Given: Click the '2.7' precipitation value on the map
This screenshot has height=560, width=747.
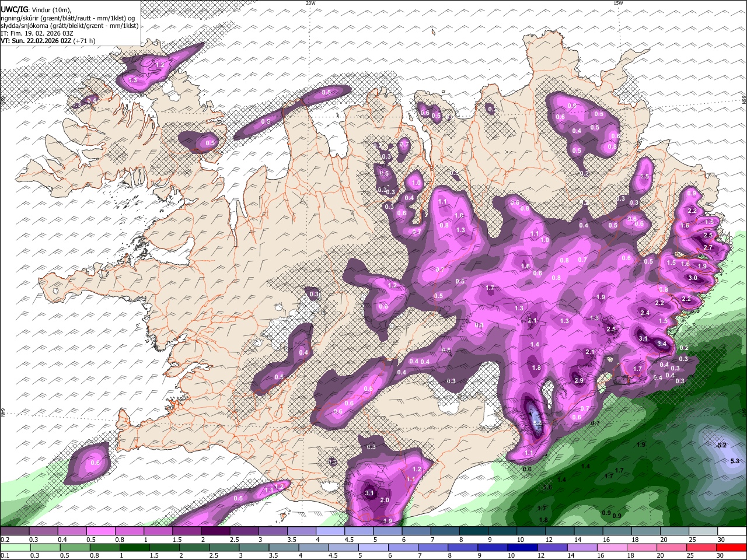Looking at the screenshot, I should [x=708, y=248].
